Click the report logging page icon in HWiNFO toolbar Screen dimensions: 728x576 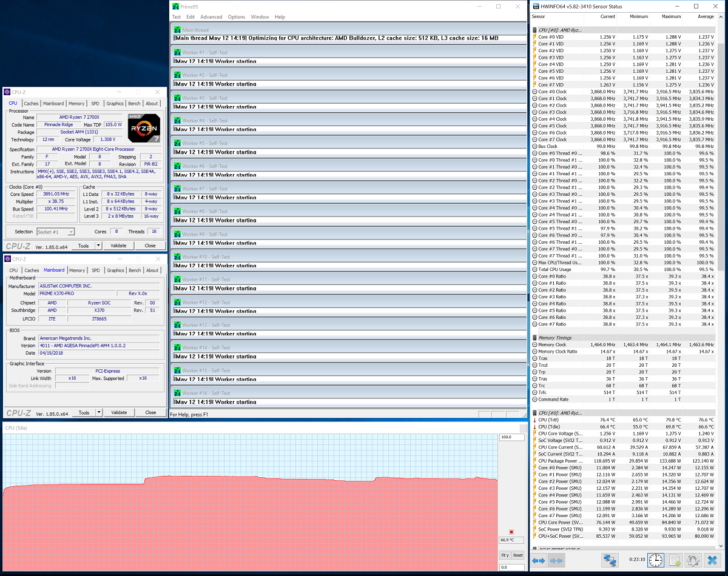(x=675, y=560)
